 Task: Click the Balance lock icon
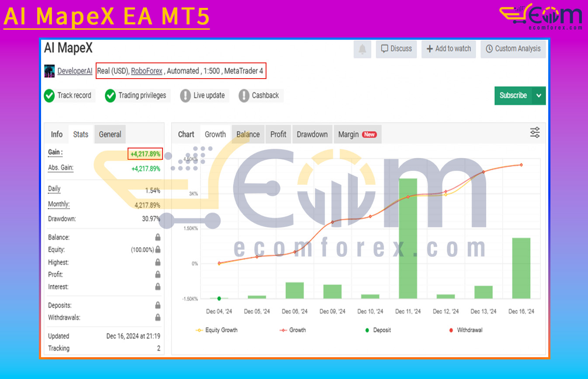[158, 238]
